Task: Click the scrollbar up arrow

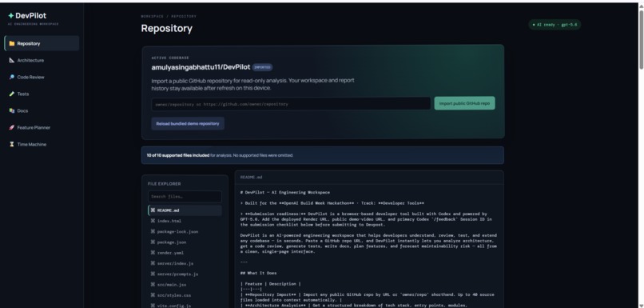Action: [x=641, y=6]
